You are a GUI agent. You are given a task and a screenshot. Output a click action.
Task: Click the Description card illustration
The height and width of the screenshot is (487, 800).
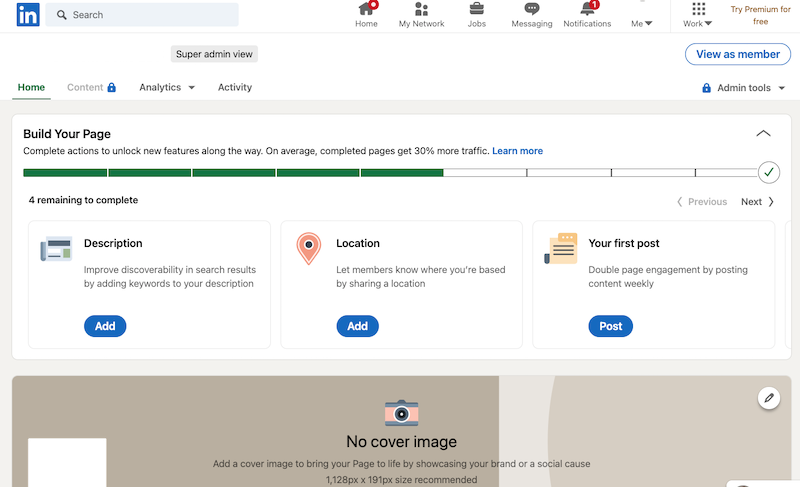click(x=56, y=249)
